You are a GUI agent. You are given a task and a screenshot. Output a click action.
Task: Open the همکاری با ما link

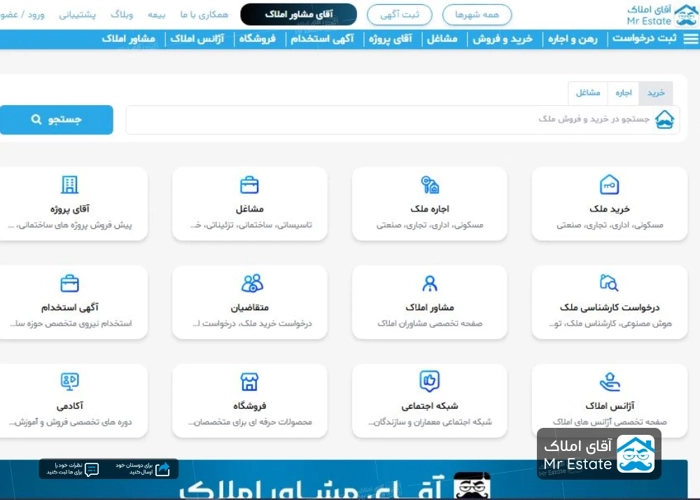pyautogui.click(x=204, y=15)
